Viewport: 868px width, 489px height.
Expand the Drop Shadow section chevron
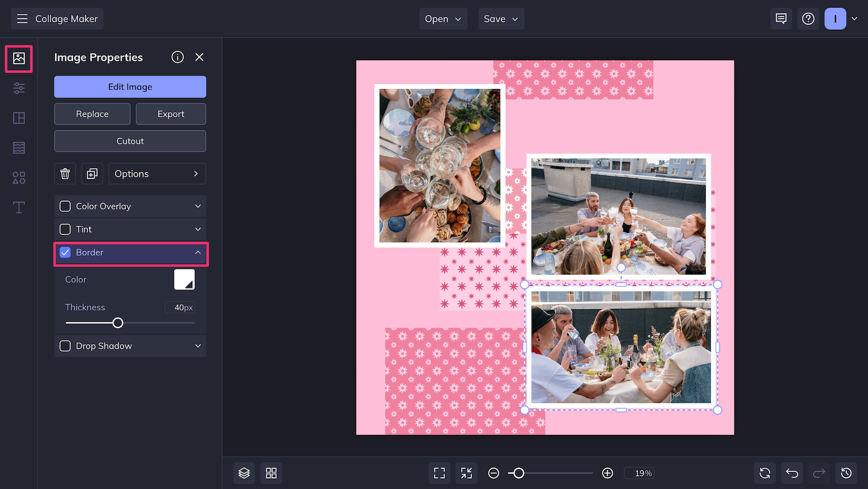coord(198,346)
